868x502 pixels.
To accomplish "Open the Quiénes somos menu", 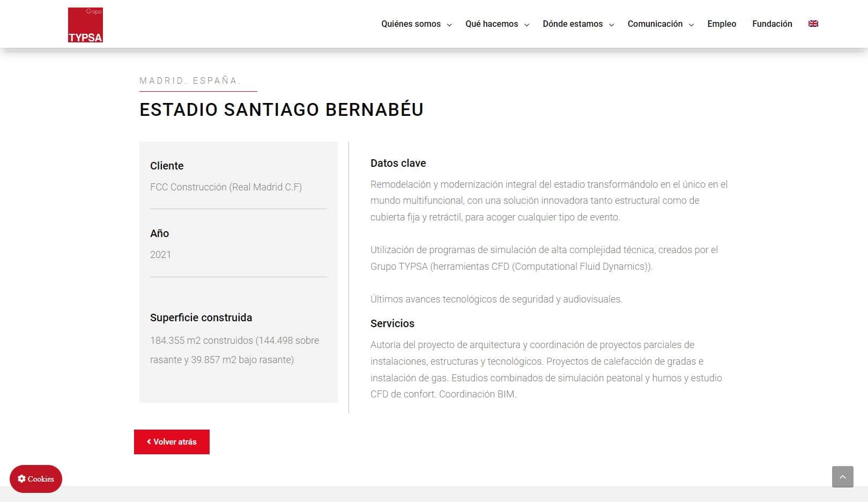I will pos(411,24).
